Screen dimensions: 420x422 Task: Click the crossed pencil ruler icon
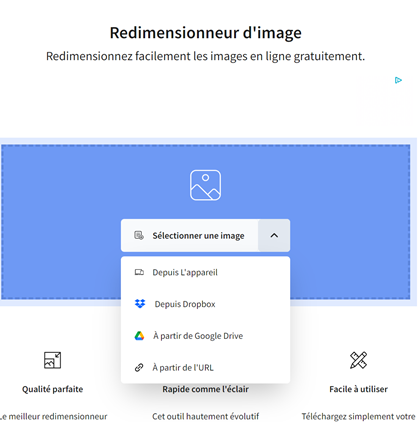point(358,360)
